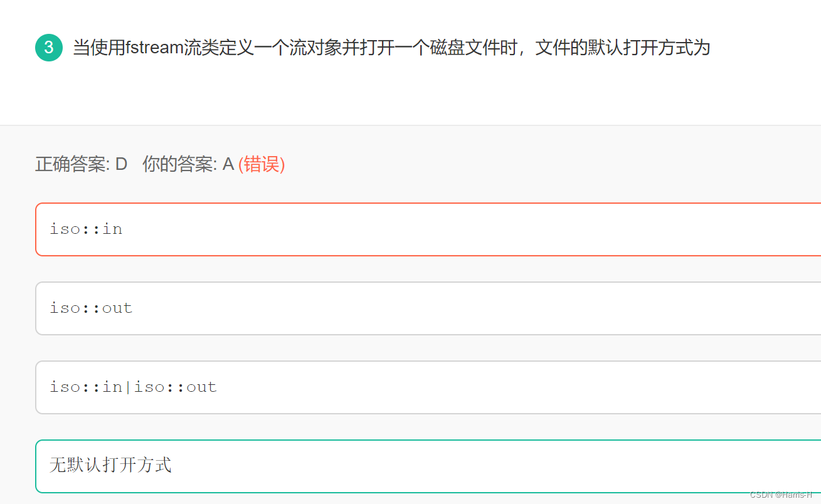This screenshot has width=821, height=504.
Task: Open the CSDN watermark credit
Action: click(781, 494)
